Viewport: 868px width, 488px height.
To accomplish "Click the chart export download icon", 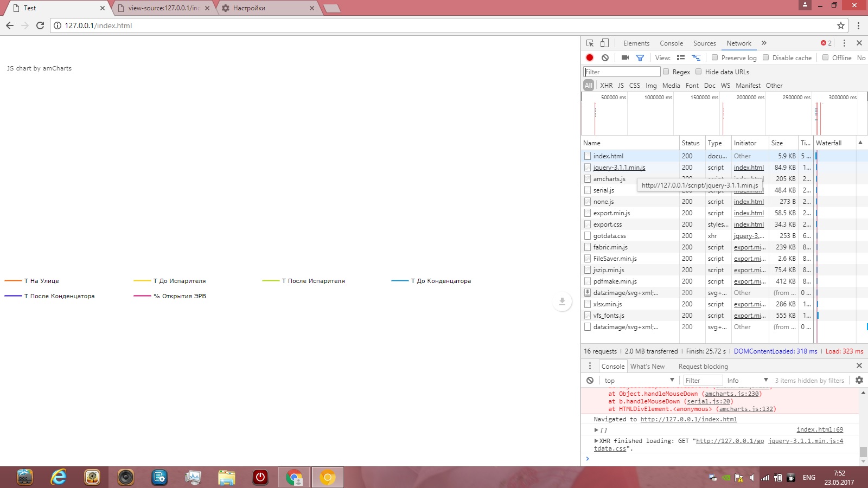I will [x=562, y=301].
